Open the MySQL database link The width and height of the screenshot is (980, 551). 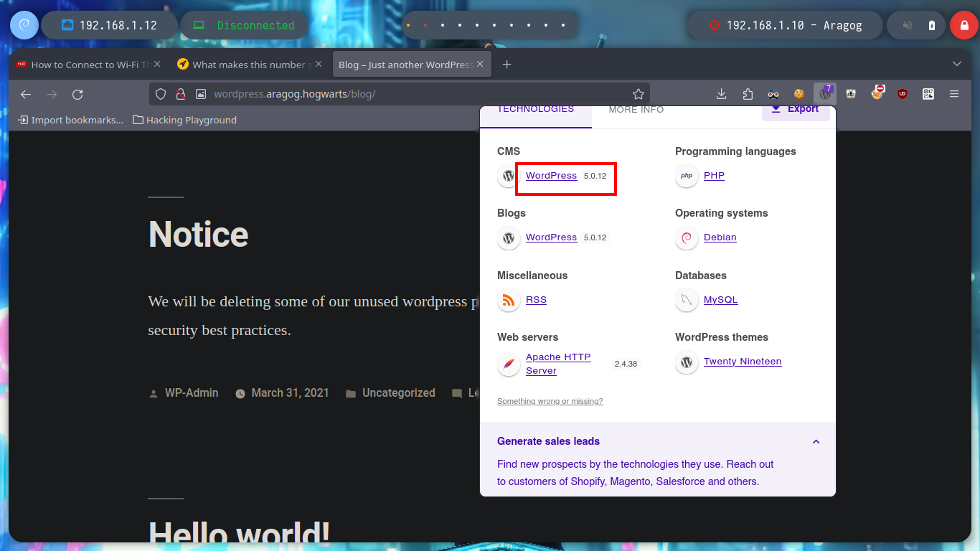click(720, 299)
